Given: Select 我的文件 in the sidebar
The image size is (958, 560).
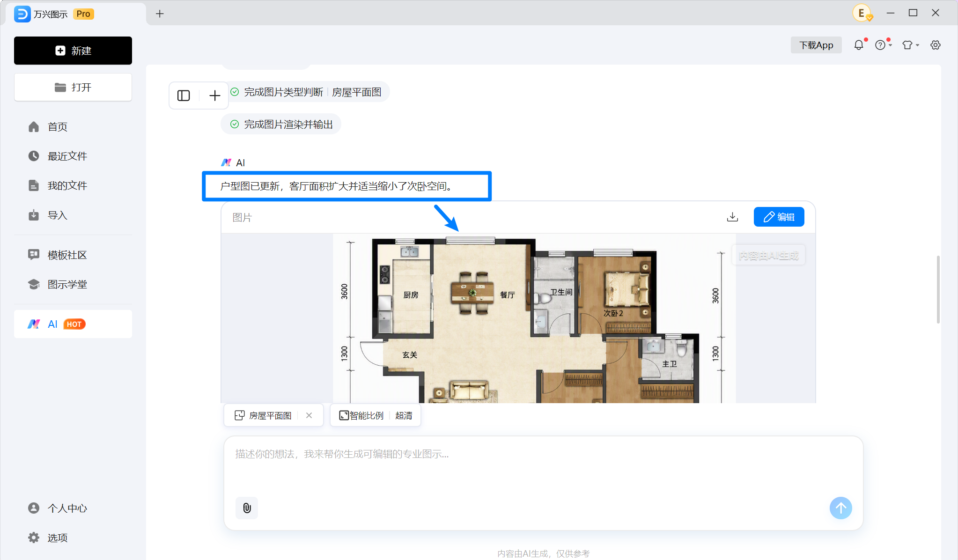Looking at the screenshot, I should coord(73,185).
